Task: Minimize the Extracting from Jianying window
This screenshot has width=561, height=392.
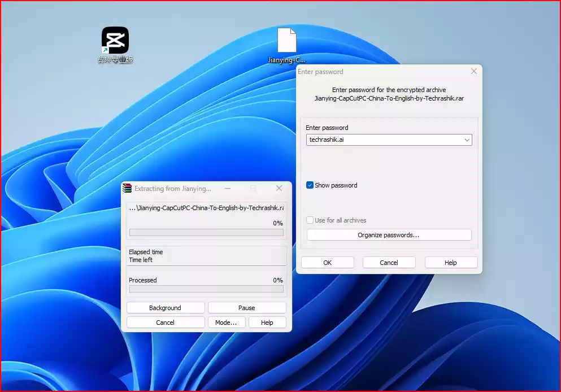Action: click(x=228, y=188)
